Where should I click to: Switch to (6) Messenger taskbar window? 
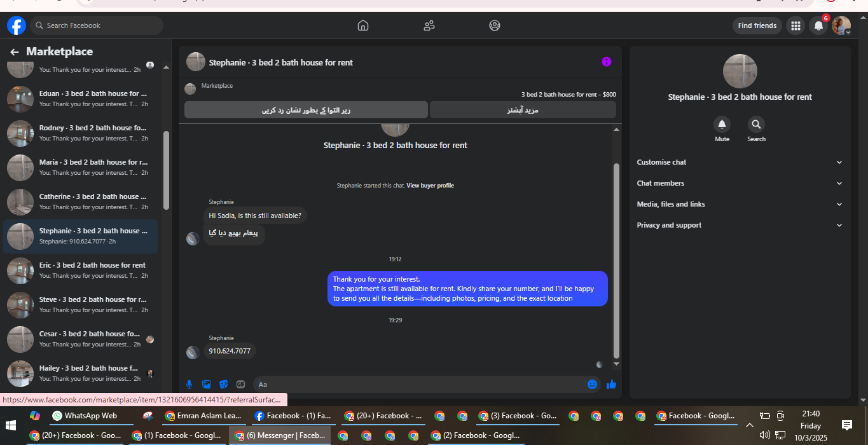coord(280,435)
